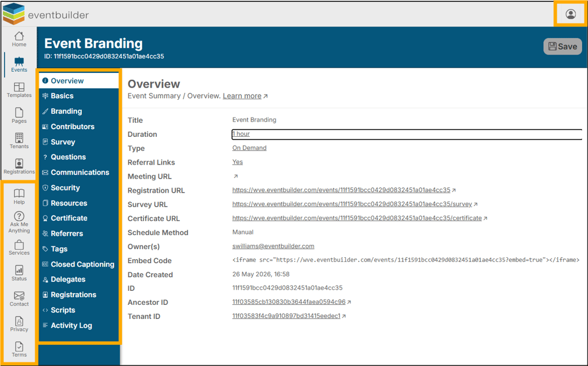Open the Branding section
588x366 pixels.
pyautogui.click(x=79, y=111)
